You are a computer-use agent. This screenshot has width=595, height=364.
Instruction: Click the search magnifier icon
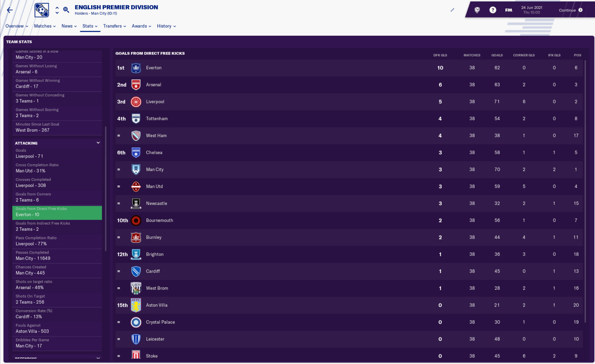tap(66, 10)
